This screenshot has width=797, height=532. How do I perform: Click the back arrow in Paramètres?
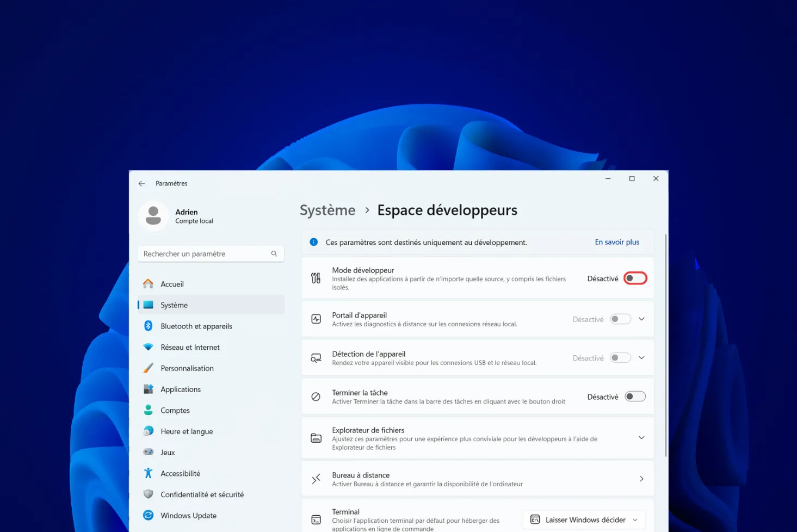tap(141, 184)
